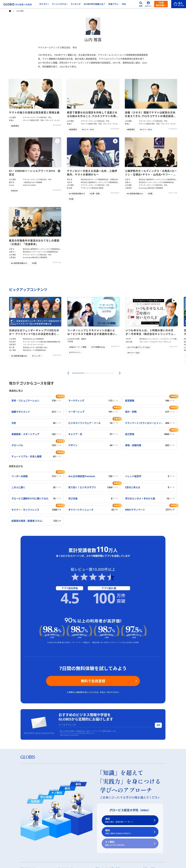Open リーダーシップとマネジメントの違い article thumbnail
Image resolution: width=186 pixels, height=868 pixels.
pyautogui.click(x=93, y=312)
